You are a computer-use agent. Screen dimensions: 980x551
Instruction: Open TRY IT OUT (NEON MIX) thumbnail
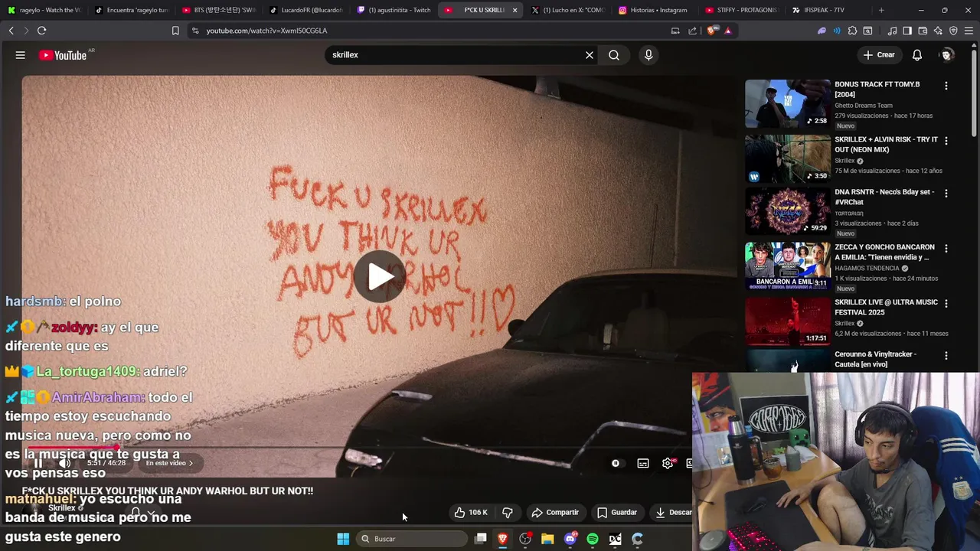(788, 158)
